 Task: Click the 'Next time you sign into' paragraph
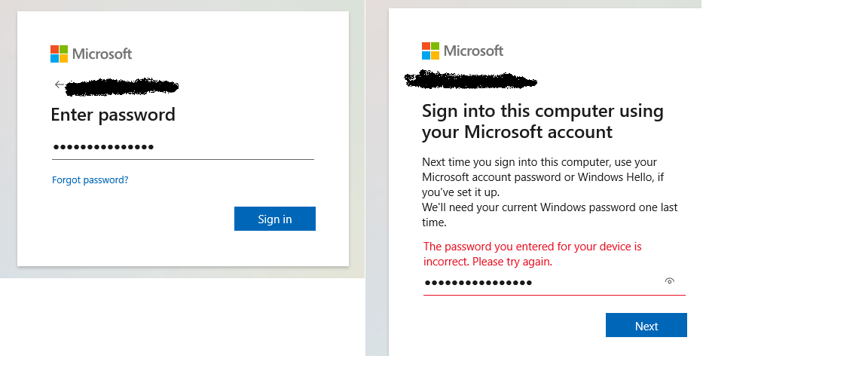[x=541, y=176]
